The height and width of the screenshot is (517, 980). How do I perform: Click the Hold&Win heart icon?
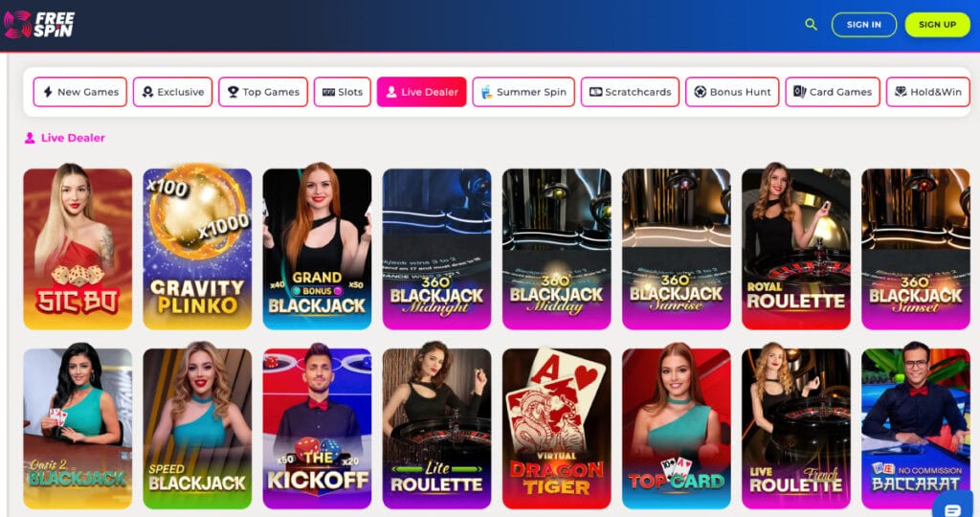[x=901, y=92]
